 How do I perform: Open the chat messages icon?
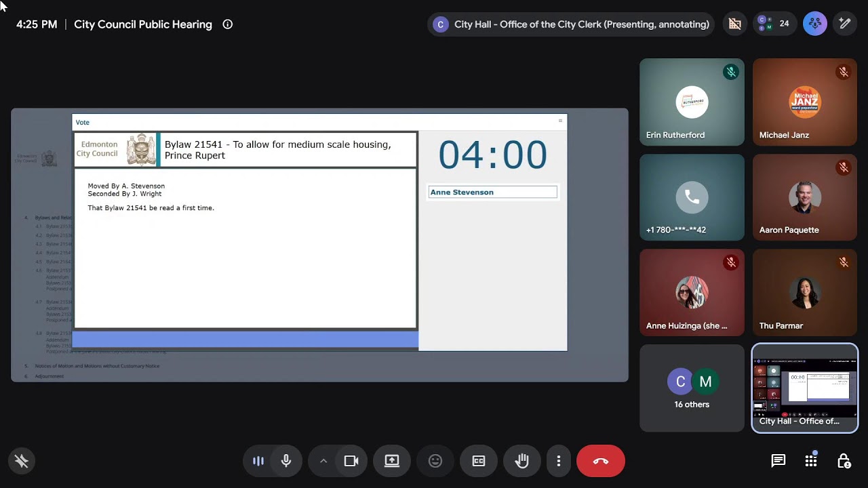tap(778, 462)
